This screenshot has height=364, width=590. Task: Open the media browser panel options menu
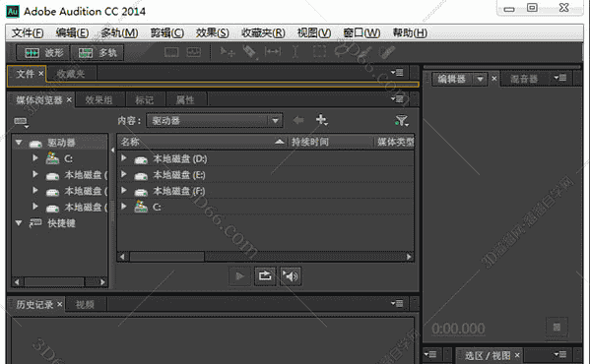(x=397, y=98)
